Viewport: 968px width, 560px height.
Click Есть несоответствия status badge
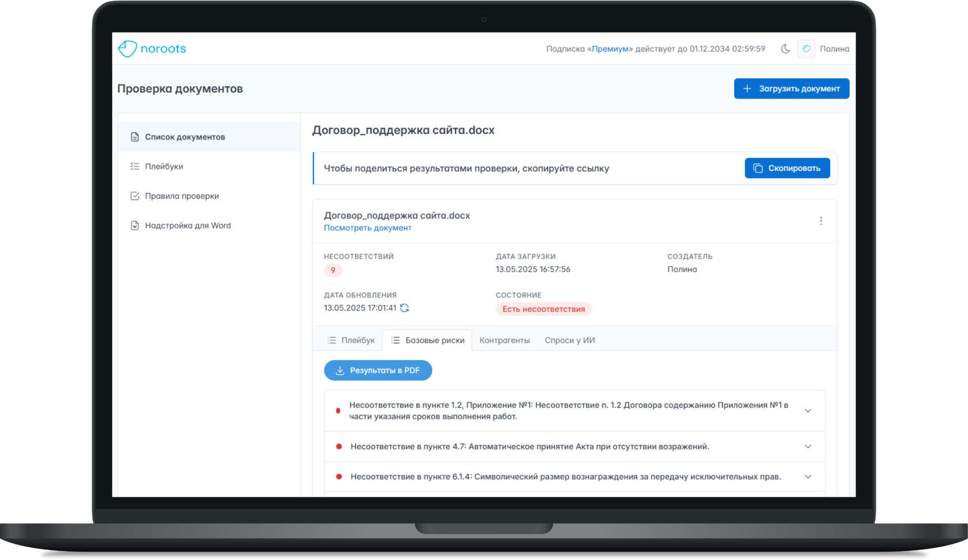pyautogui.click(x=543, y=309)
